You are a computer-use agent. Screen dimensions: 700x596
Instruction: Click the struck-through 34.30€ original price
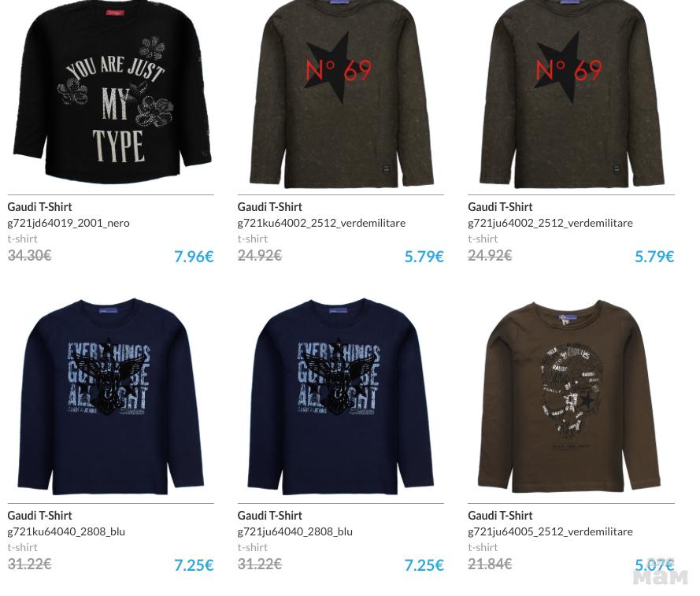point(29,255)
